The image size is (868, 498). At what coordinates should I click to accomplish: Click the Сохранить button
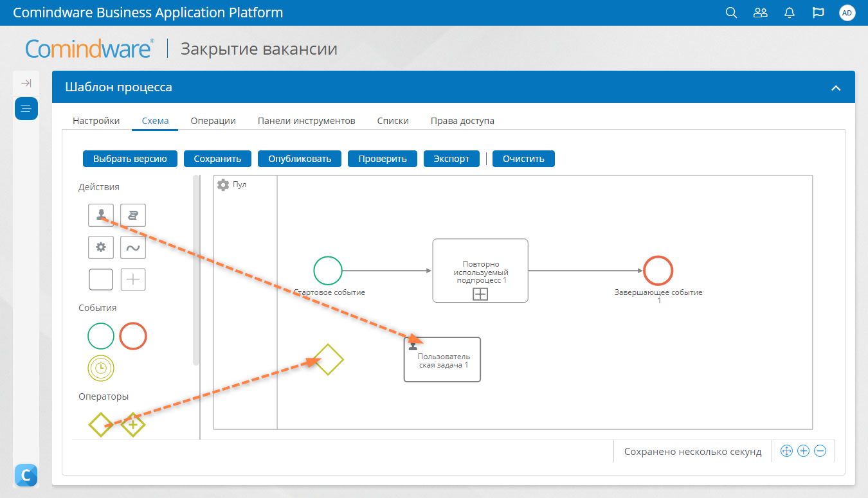[x=217, y=159]
